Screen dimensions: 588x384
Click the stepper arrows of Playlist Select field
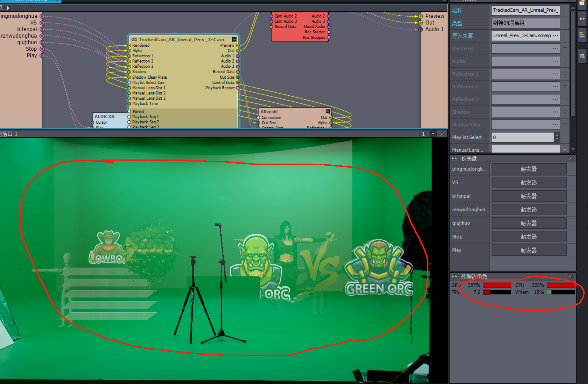click(x=557, y=137)
